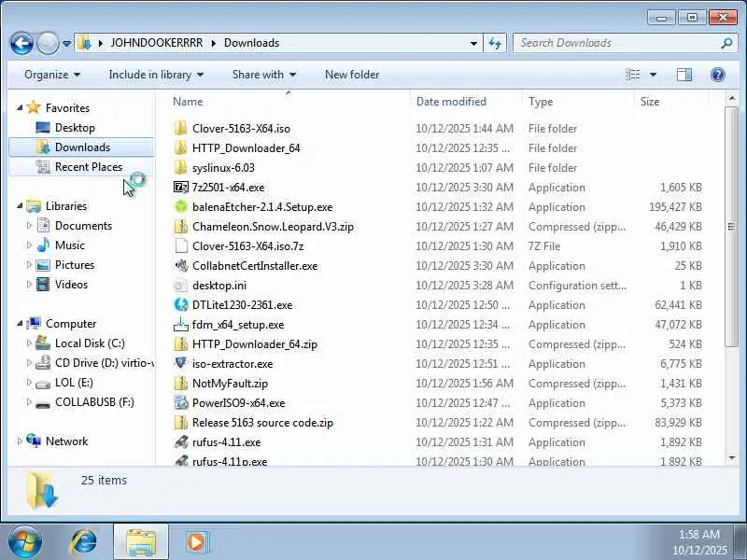Click the scrollbar up arrow
The height and width of the screenshot is (560, 747).
pyautogui.click(x=731, y=98)
